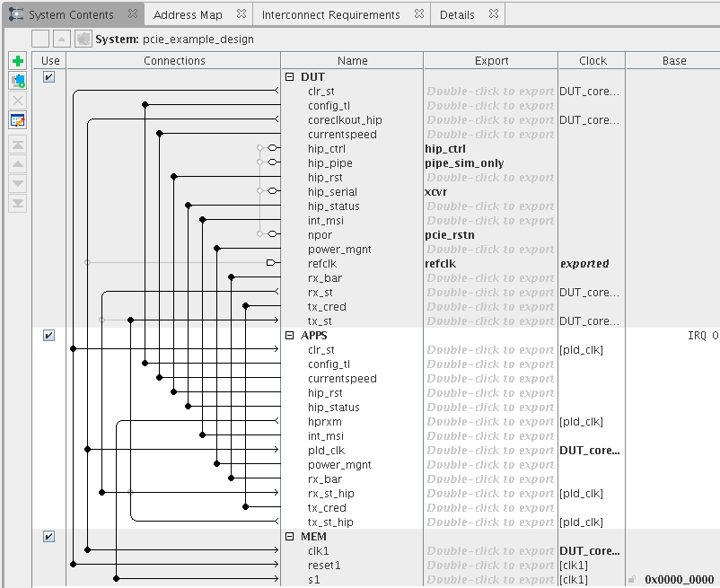Close the Interconnect Requirements tab

click(418, 13)
